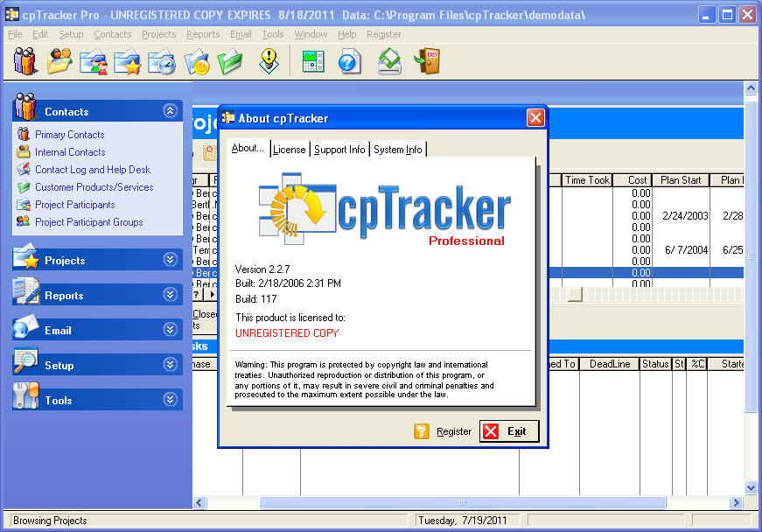Click the vertical scrollbar up arrow
762x532 pixels.
751,88
